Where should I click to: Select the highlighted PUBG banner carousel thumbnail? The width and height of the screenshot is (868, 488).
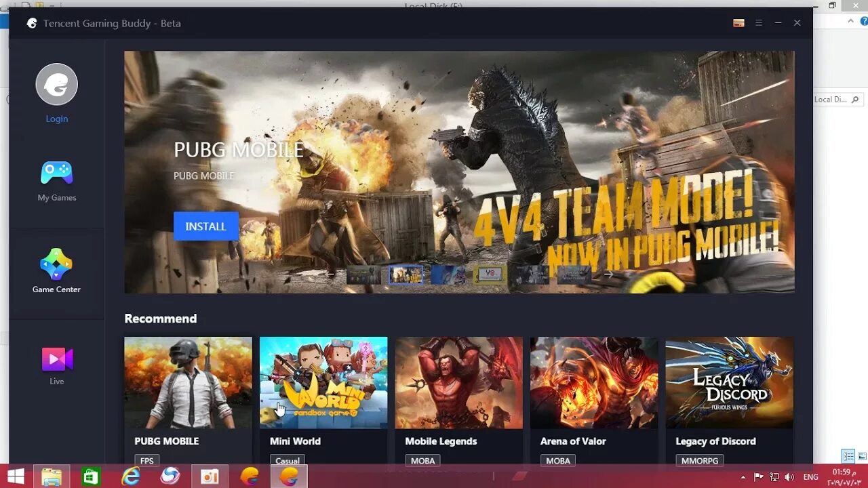(406, 274)
